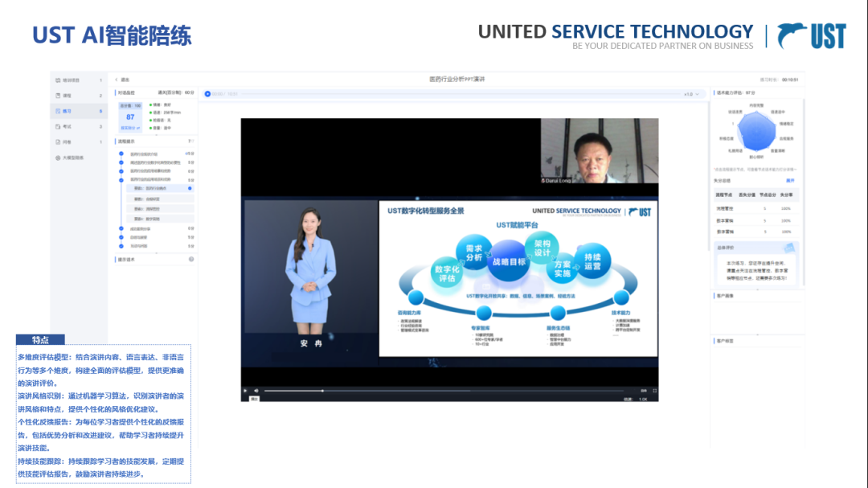Click the 展开 link in 失分总结
This screenshot has width=868, height=488.
click(790, 181)
